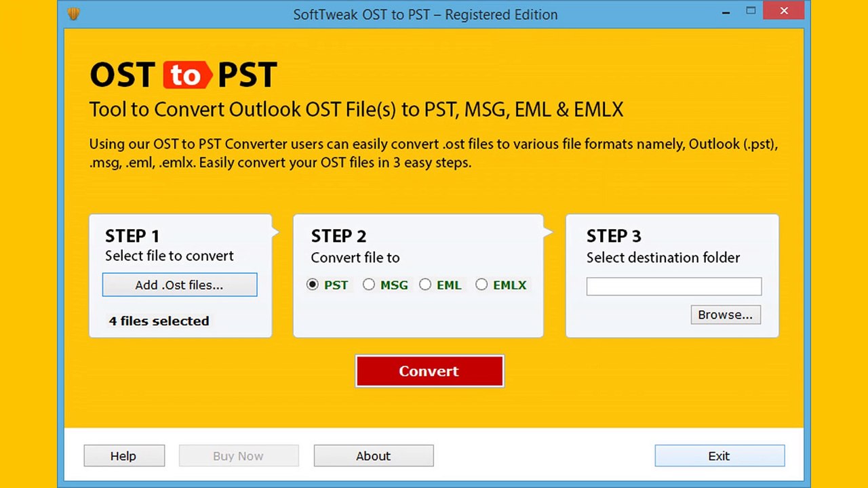
Task: Click the '4 files selected' status text
Action: tap(159, 321)
